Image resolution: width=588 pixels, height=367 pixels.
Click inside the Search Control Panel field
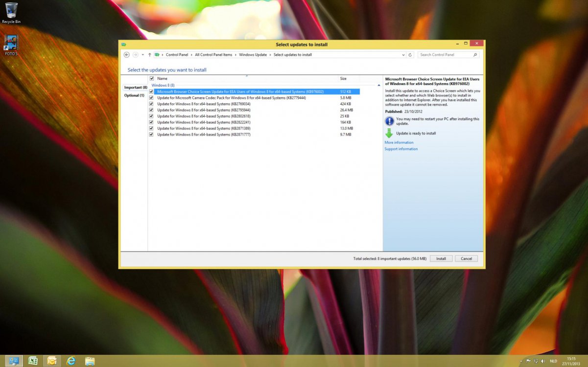[x=446, y=54]
